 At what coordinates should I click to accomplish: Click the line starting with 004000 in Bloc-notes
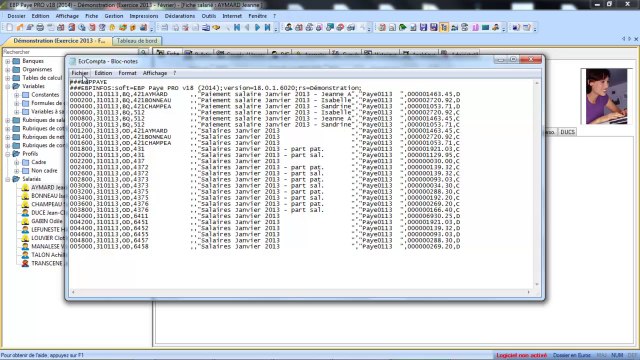coord(265,216)
